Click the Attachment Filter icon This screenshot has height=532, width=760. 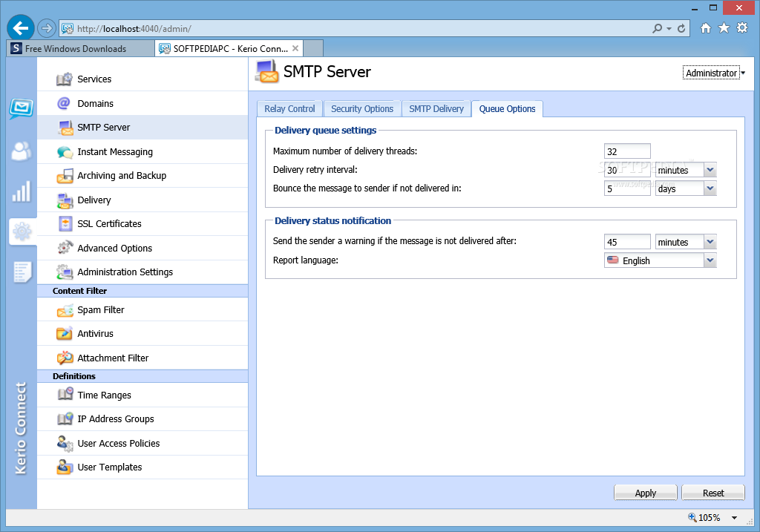(65, 358)
